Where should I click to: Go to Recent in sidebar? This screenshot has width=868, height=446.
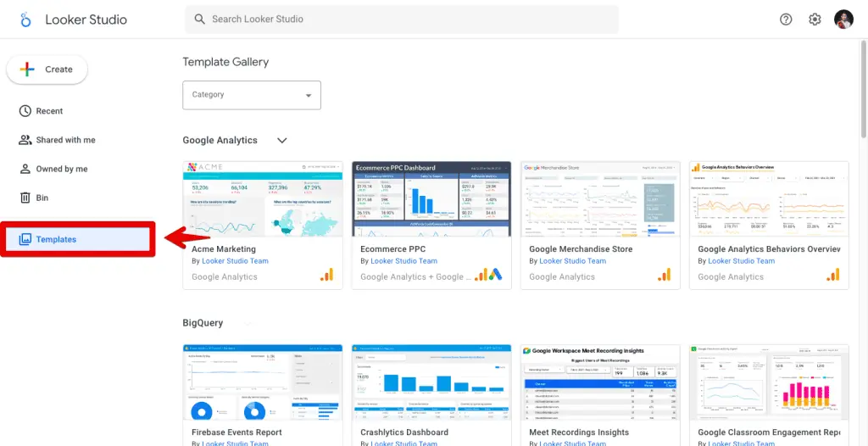pos(49,111)
